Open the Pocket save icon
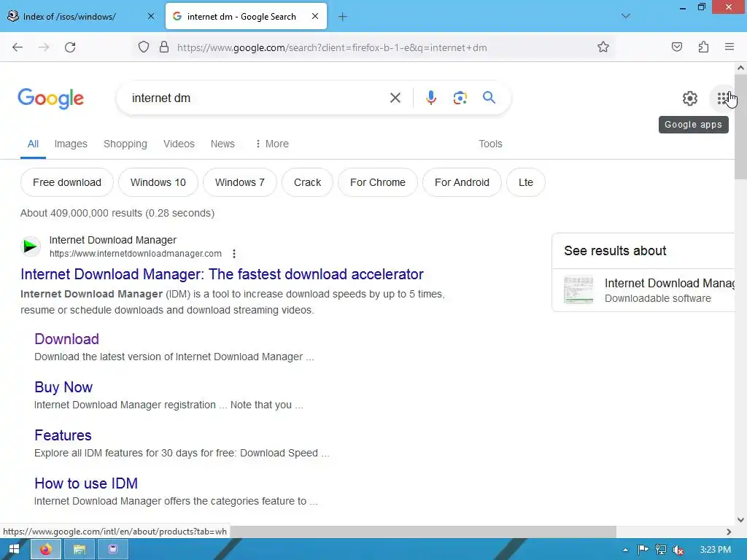This screenshot has height=560, width=747. tap(677, 47)
